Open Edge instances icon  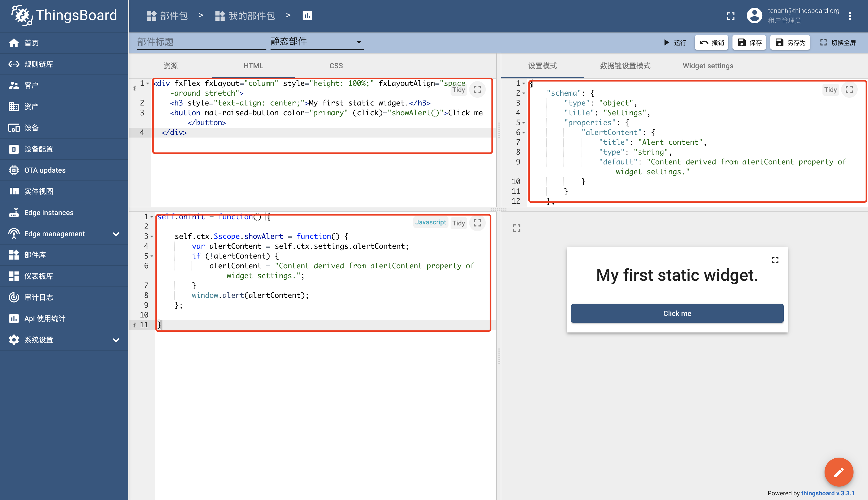point(14,213)
